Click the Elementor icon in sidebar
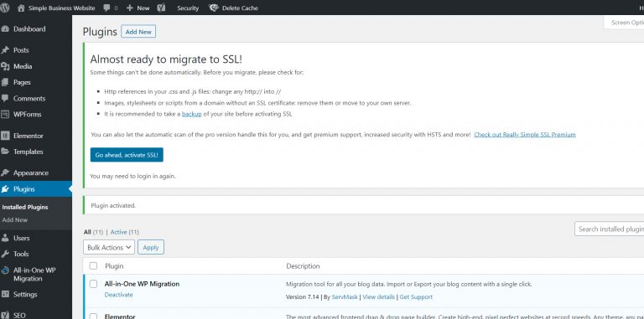The width and height of the screenshot is (644, 319). pos(5,136)
